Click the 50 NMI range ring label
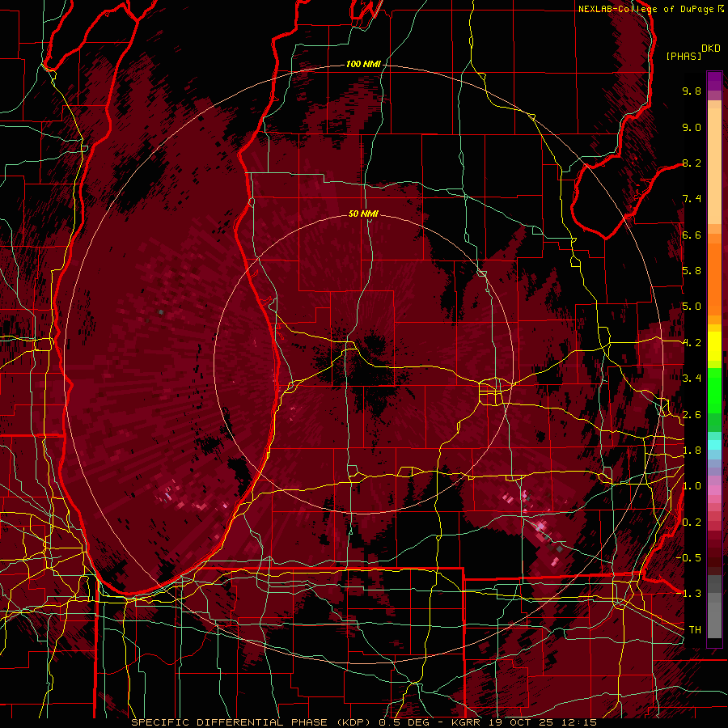 pyautogui.click(x=363, y=214)
